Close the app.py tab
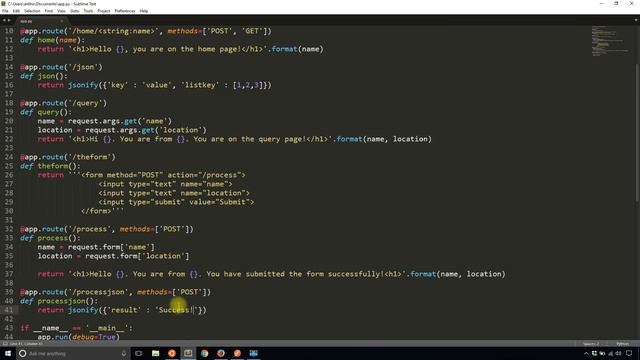Viewport: 640px width, 360px height. (62, 21)
